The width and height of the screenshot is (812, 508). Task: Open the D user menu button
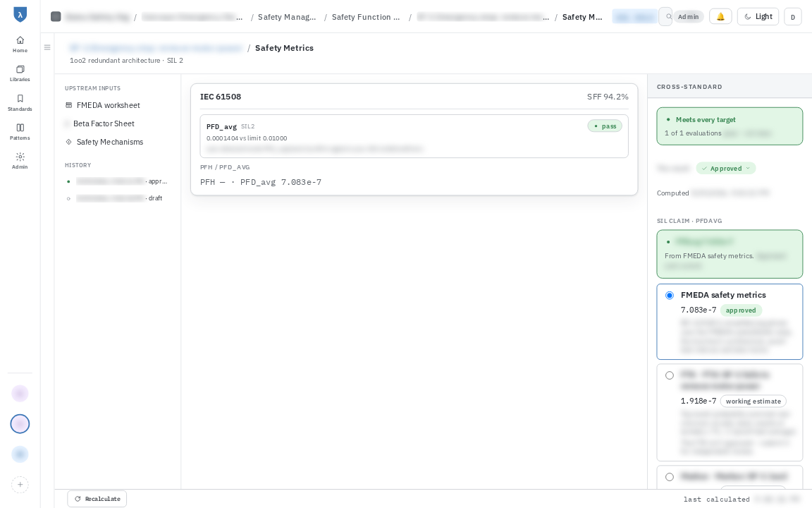click(x=793, y=17)
